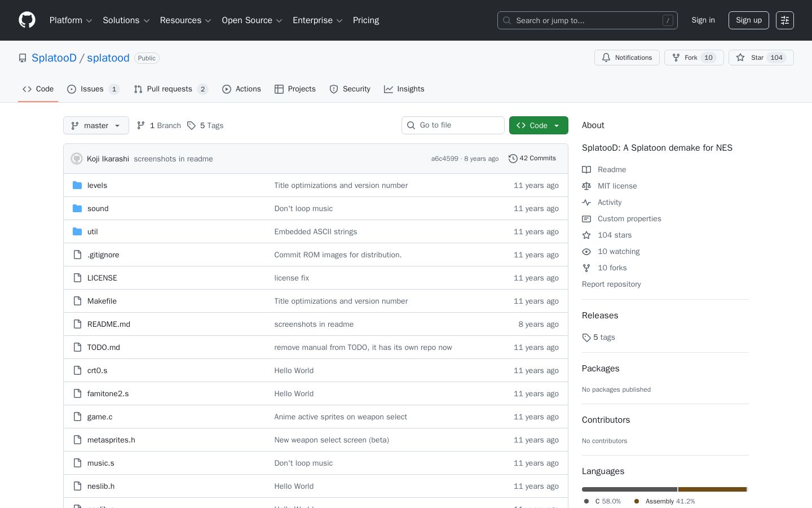Open the green Code dropdown

coord(539,125)
